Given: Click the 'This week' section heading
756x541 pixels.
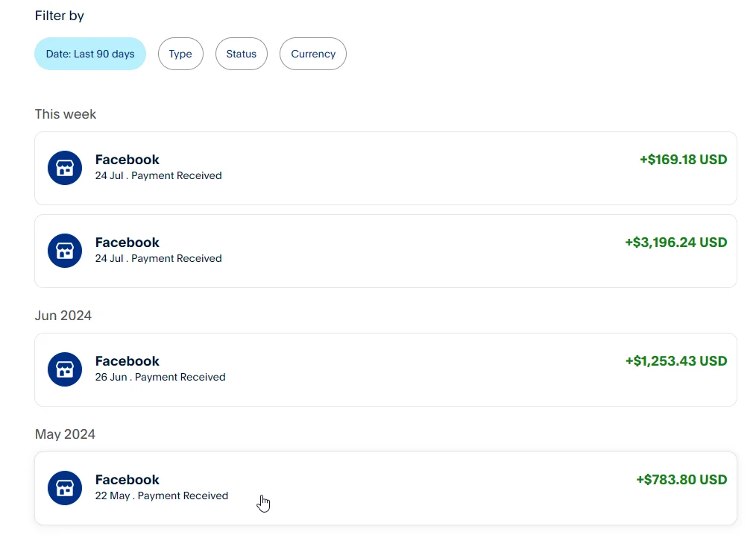Looking at the screenshot, I should 66,114.
